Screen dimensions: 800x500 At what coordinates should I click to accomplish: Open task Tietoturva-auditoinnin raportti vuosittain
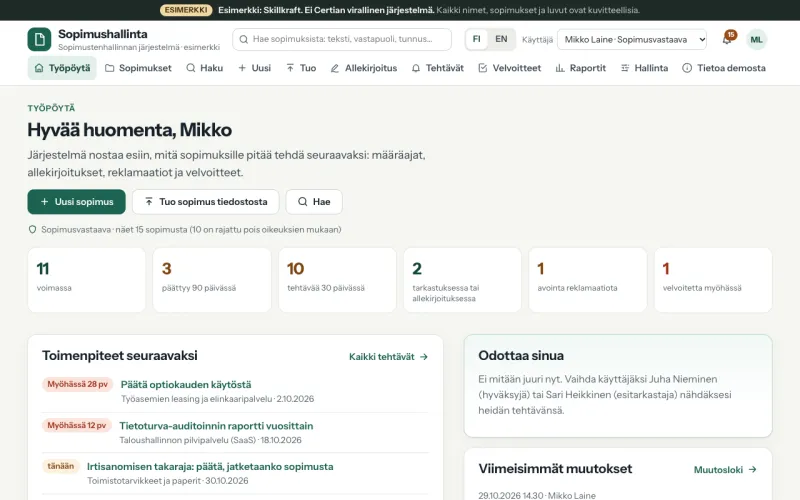216,426
